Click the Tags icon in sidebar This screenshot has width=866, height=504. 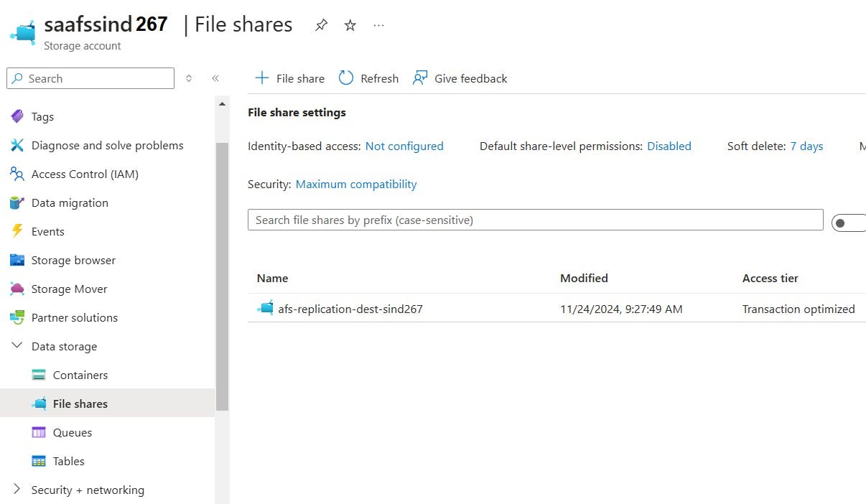click(17, 116)
